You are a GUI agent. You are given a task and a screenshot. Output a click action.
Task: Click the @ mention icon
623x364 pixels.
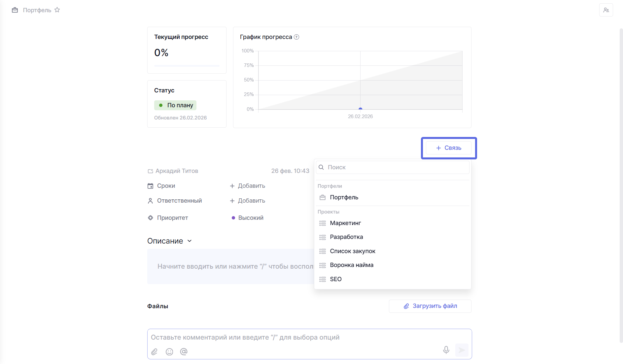point(184,352)
